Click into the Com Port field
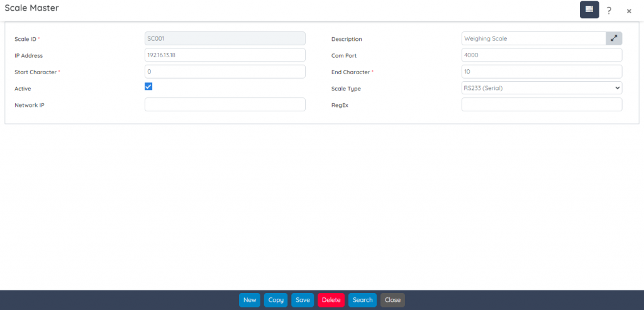Viewport: 644px width, 310px height. 541,55
